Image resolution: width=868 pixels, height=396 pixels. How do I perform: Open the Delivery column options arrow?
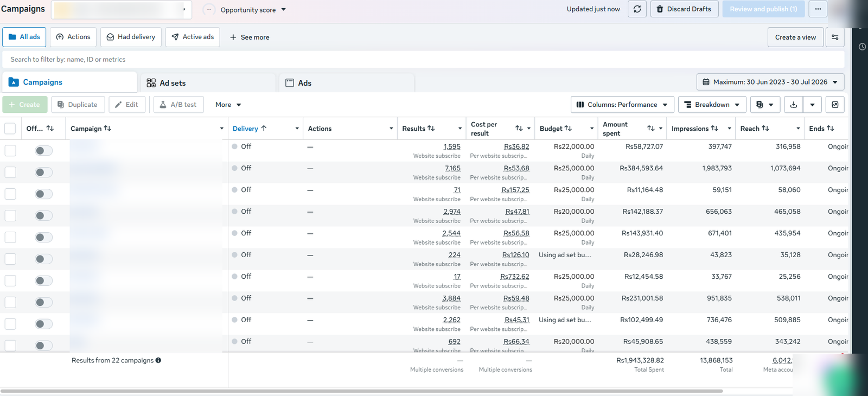297,129
